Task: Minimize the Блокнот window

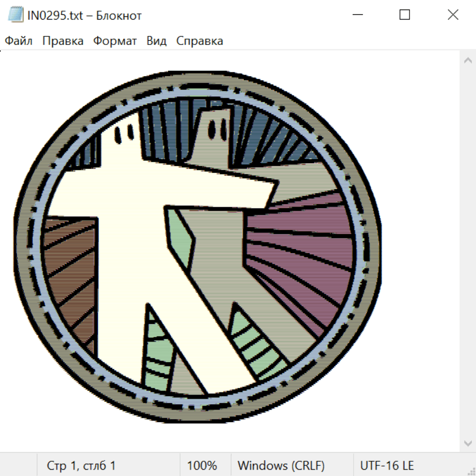Action: (x=357, y=15)
